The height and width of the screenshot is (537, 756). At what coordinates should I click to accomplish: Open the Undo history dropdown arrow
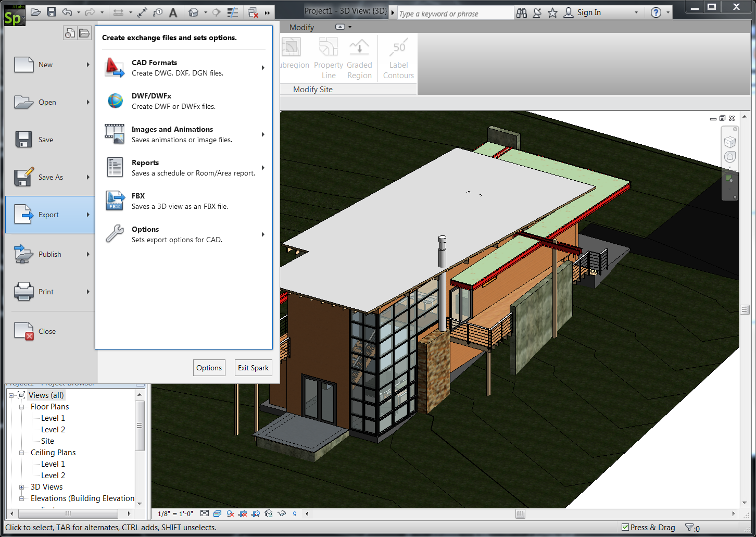[x=78, y=12]
